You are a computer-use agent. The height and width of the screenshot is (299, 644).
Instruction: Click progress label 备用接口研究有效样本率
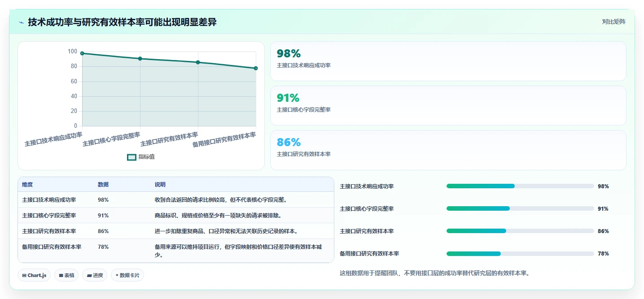click(x=369, y=254)
